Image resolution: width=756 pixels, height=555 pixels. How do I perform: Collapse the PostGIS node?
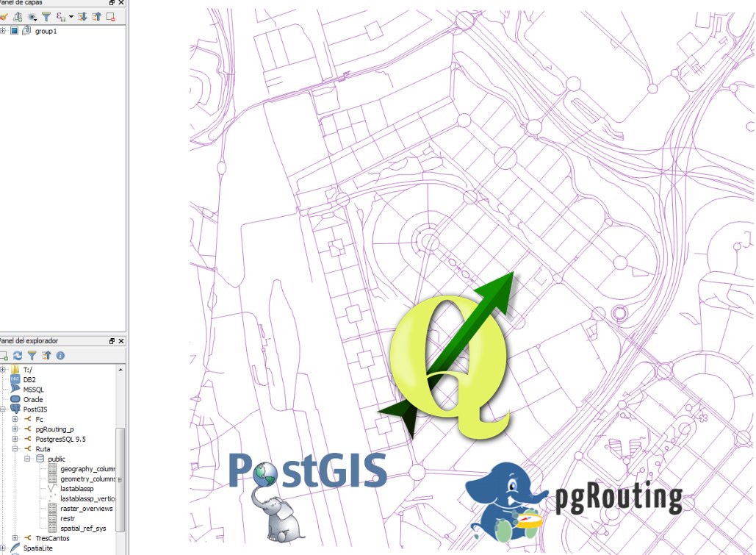[2, 409]
